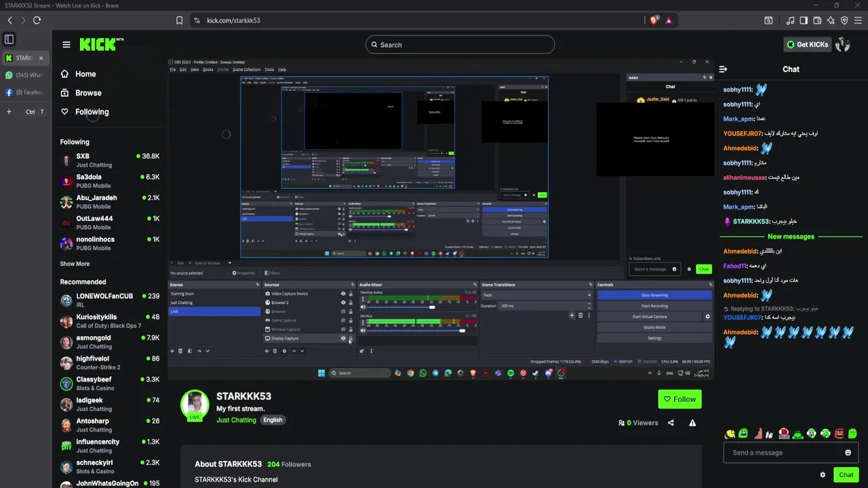Click the STARKKK53 LIVE avatar
868x488 pixels.
[x=195, y=405]
